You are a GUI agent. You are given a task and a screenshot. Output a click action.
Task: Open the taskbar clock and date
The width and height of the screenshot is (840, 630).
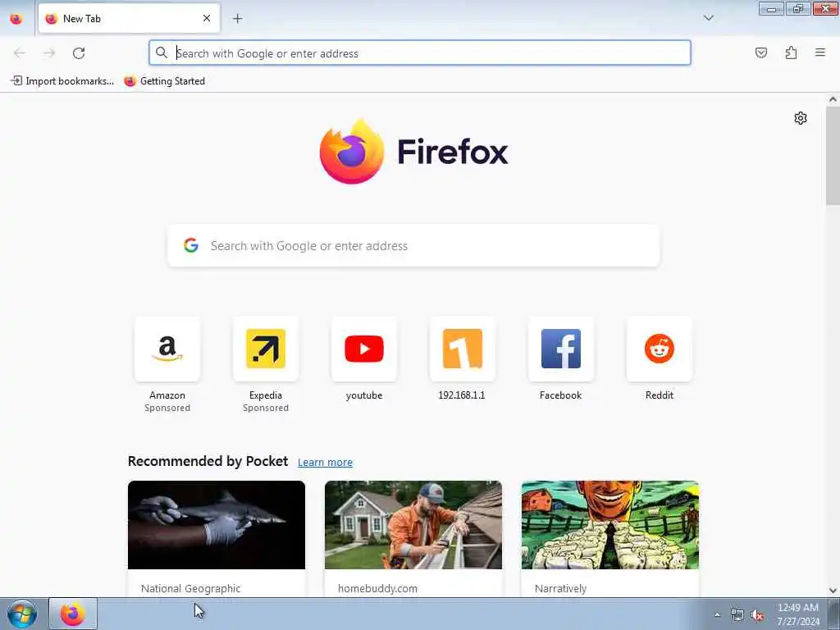pos(798,614)
